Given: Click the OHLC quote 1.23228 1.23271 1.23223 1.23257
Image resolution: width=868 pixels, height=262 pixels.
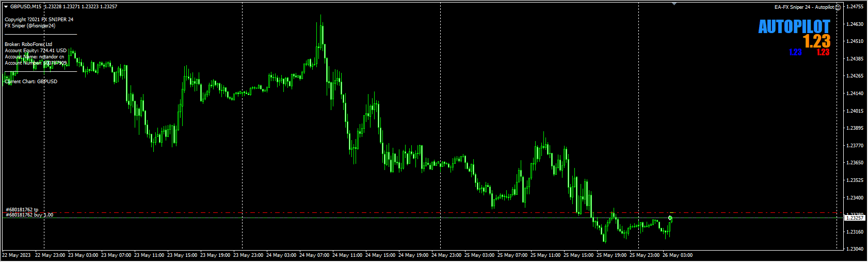Looking at the screenshot, I should point(81,7).
